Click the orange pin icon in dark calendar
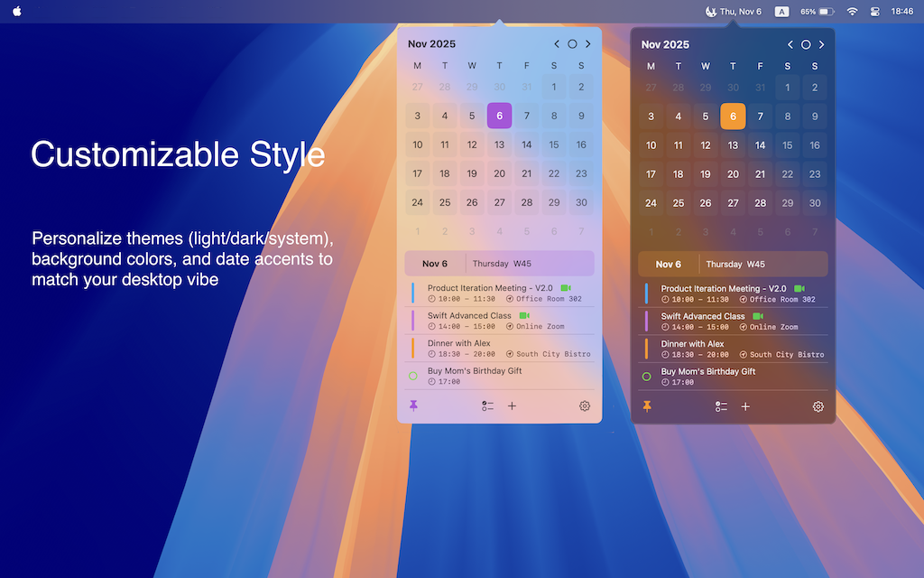This screenshot has width=924, height=578. click(x=647, y=407)
